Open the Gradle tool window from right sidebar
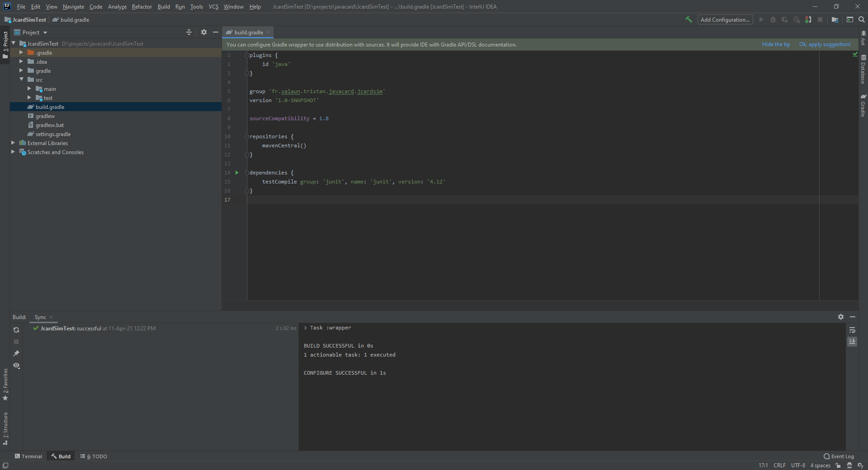 pyautogui.click(x=863, y=106)
